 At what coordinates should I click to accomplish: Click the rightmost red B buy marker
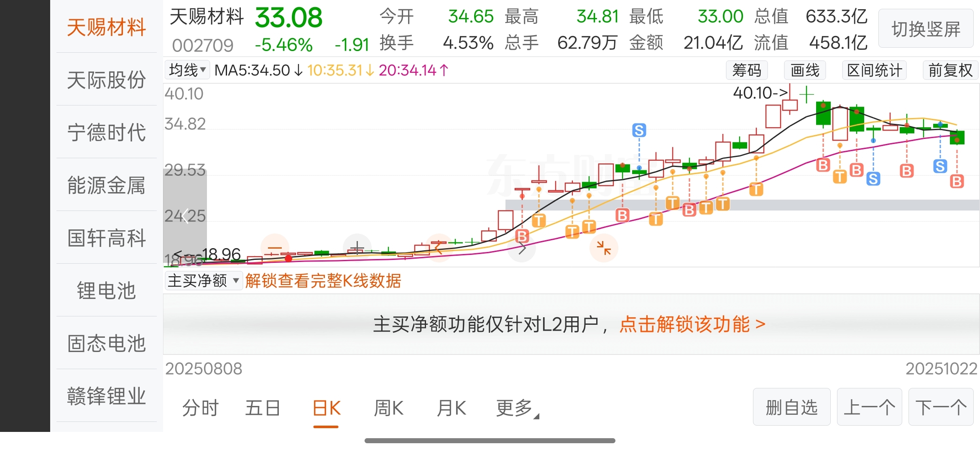click(957, 181)
